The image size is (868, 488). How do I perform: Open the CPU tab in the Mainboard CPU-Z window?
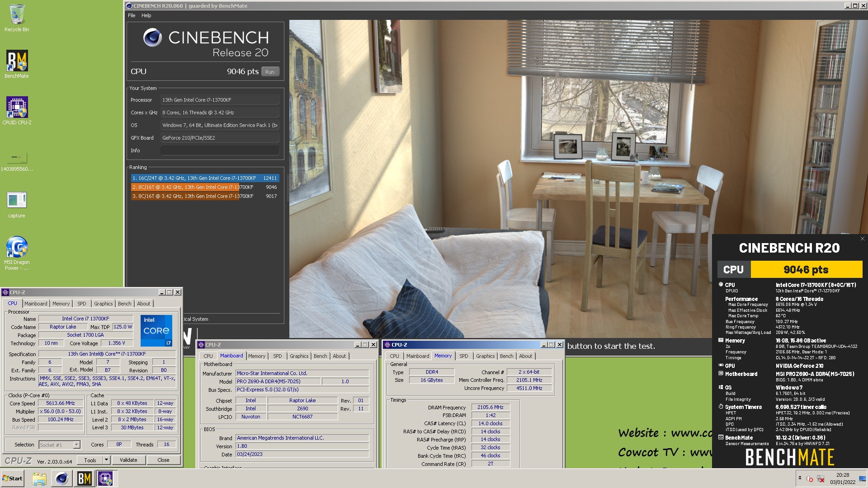coord(208,356)
